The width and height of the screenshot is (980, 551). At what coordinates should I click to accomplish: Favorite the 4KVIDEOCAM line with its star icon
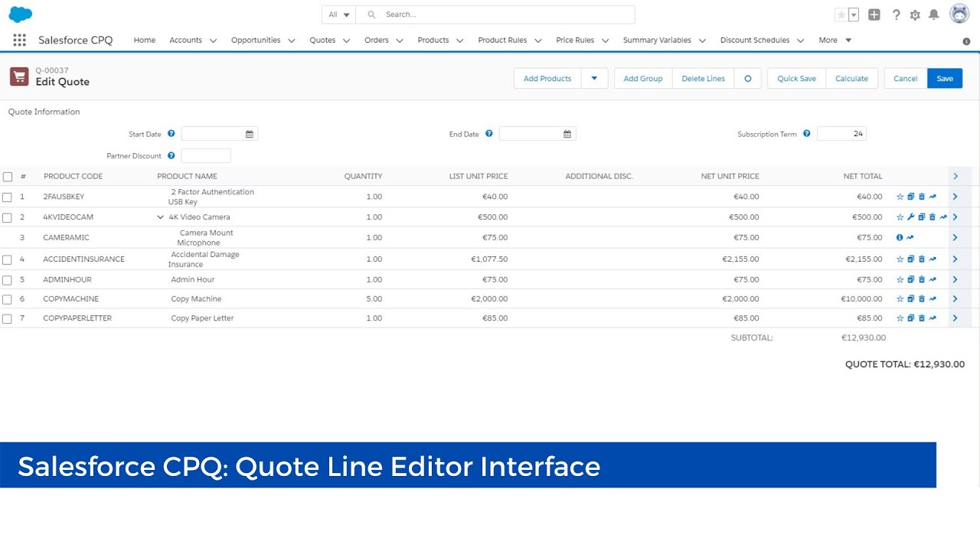point(900,217)
